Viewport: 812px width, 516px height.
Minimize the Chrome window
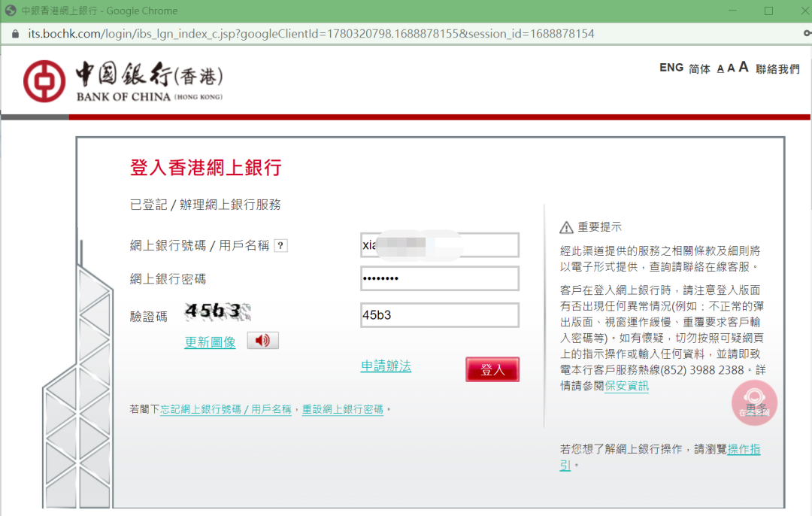[732, 11]
